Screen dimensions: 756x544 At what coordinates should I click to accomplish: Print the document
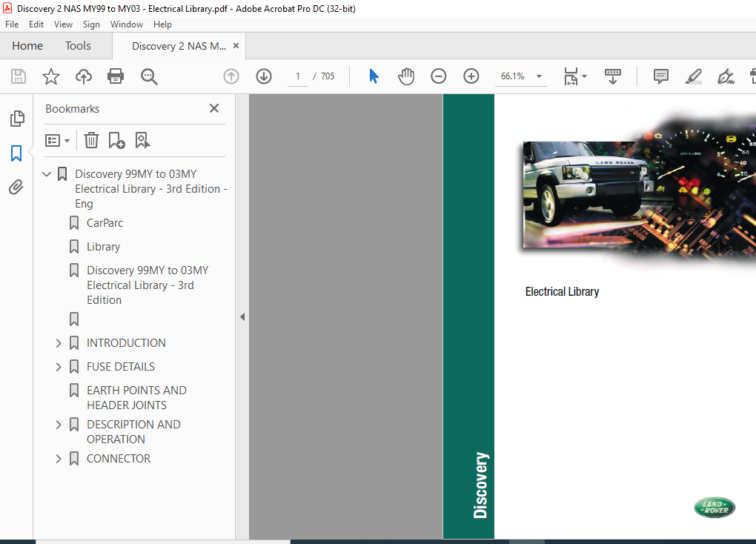tap(116, 76)
